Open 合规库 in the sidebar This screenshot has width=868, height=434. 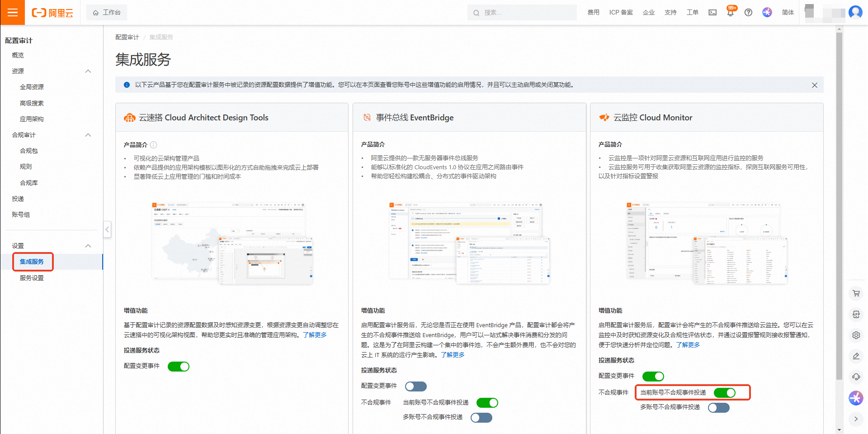(x=29, y=183)
